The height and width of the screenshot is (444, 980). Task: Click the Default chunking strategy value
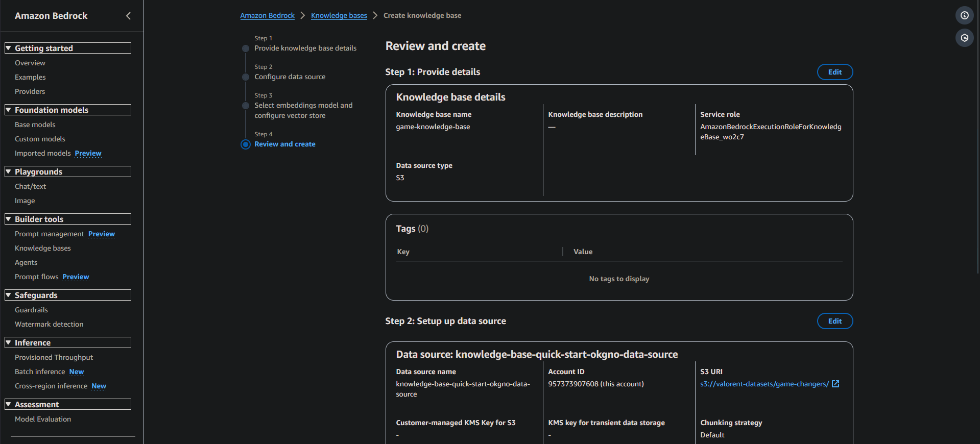coord(712,435)
